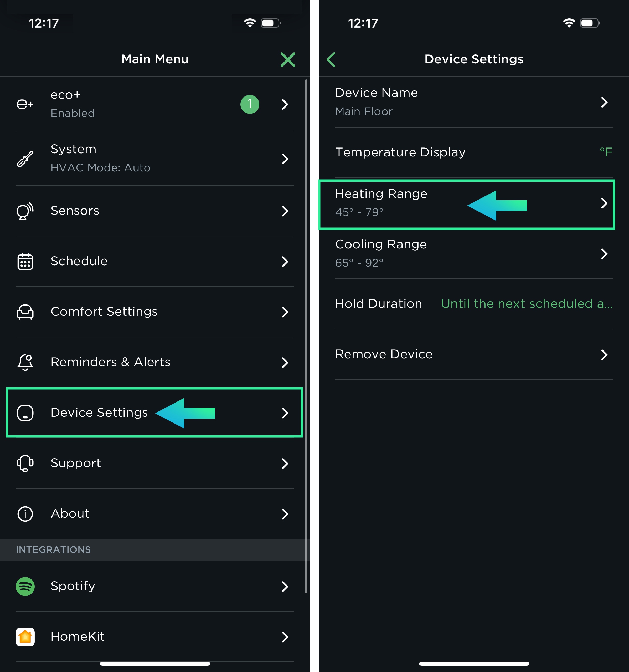Expand Heating Range chevron
This screenshot has height=672, width=629.
[604, 203]
